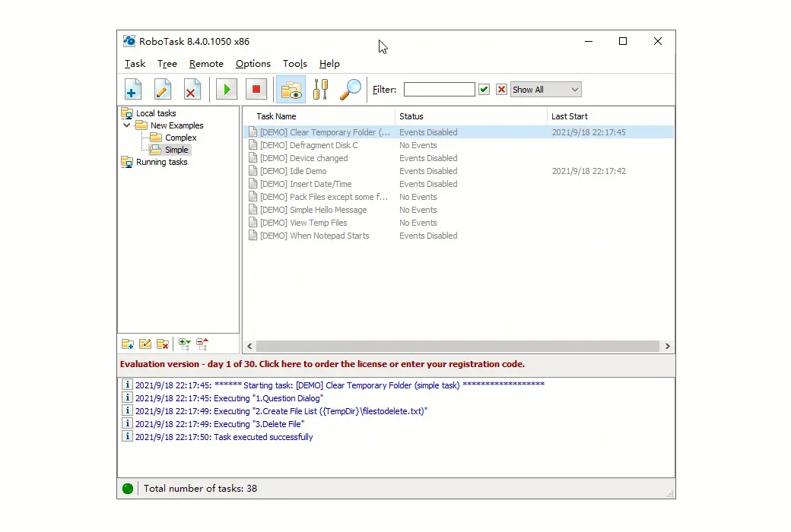Select the New Examples folder
Viewport: 791px width, 532px height.
point(176,125)
